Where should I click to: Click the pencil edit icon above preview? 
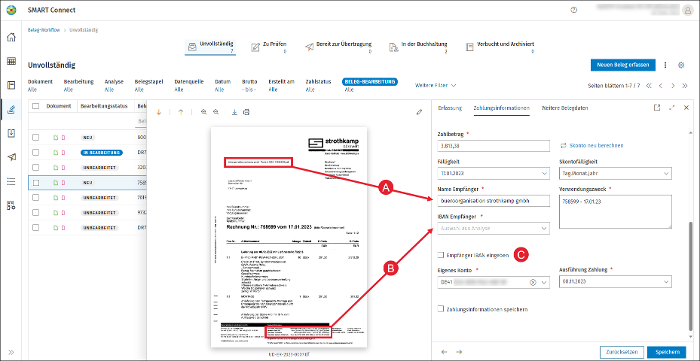click(x=419, y=112)
